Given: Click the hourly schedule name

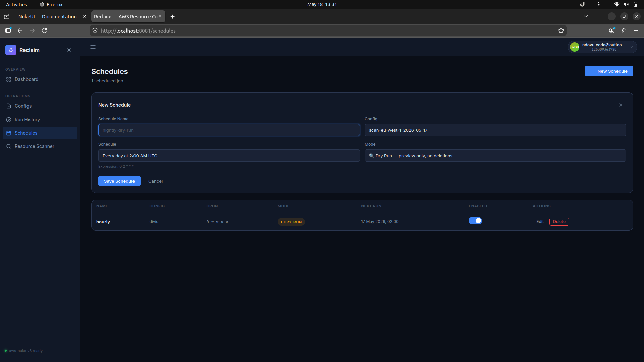Looking at the screenshot, I should click(103, 222).
